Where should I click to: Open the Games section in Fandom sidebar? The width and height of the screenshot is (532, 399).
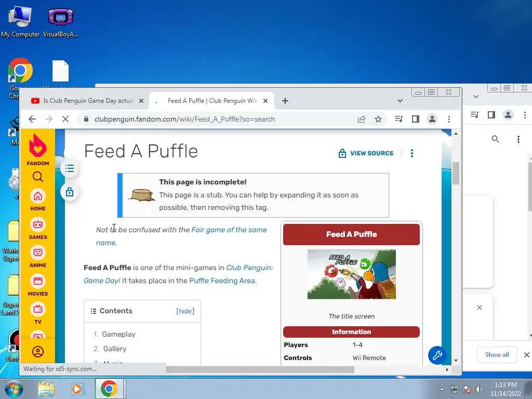37,229
